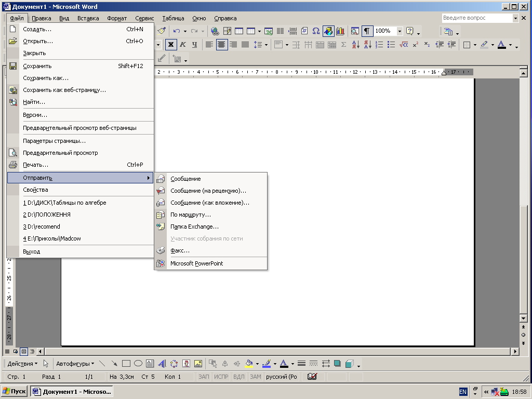
Task: Expand line spacing dropdown arrow
Action: (266, 45)
